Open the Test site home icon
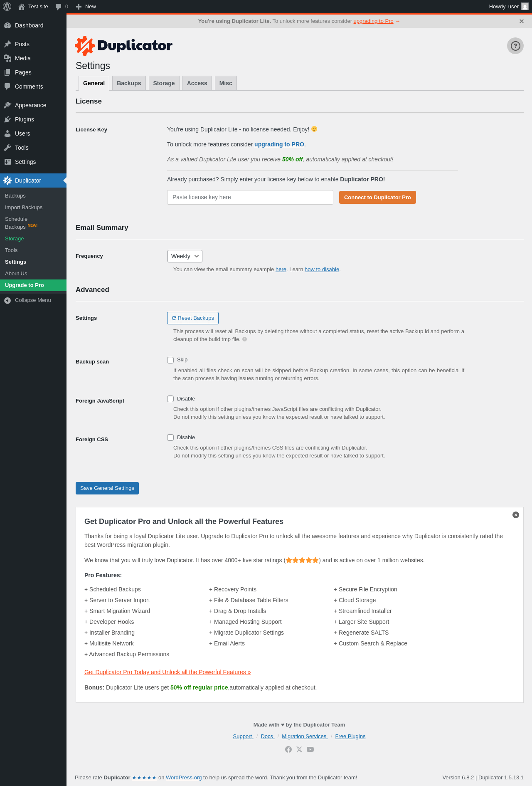Screen dimensions: 532x786 tap(22, 7)
